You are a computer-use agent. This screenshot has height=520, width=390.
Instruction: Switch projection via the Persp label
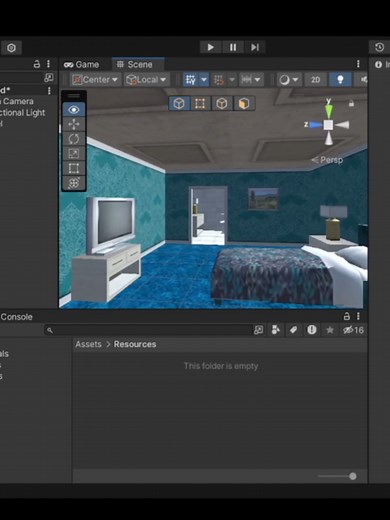328,160
